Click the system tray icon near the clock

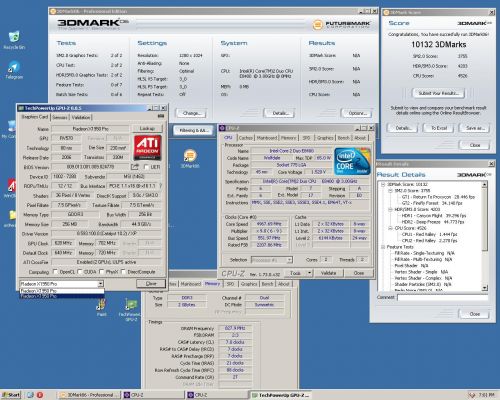pos(472,395)
